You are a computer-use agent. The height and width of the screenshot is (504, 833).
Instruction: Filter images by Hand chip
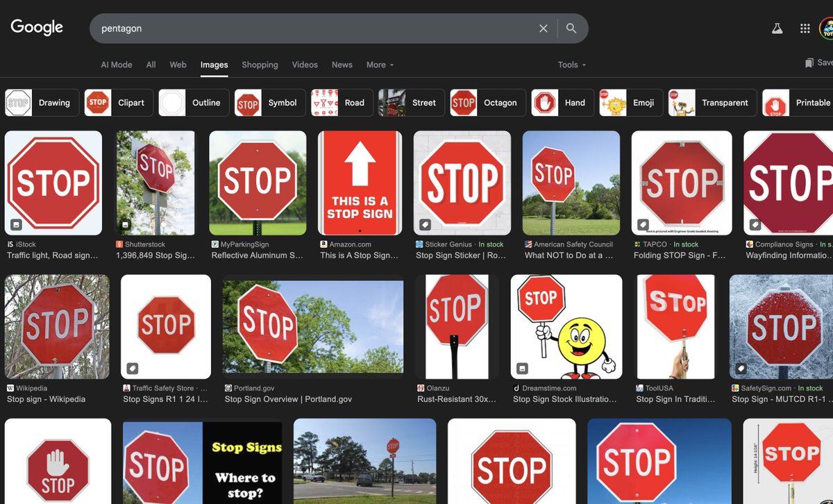tap(563, 103)
